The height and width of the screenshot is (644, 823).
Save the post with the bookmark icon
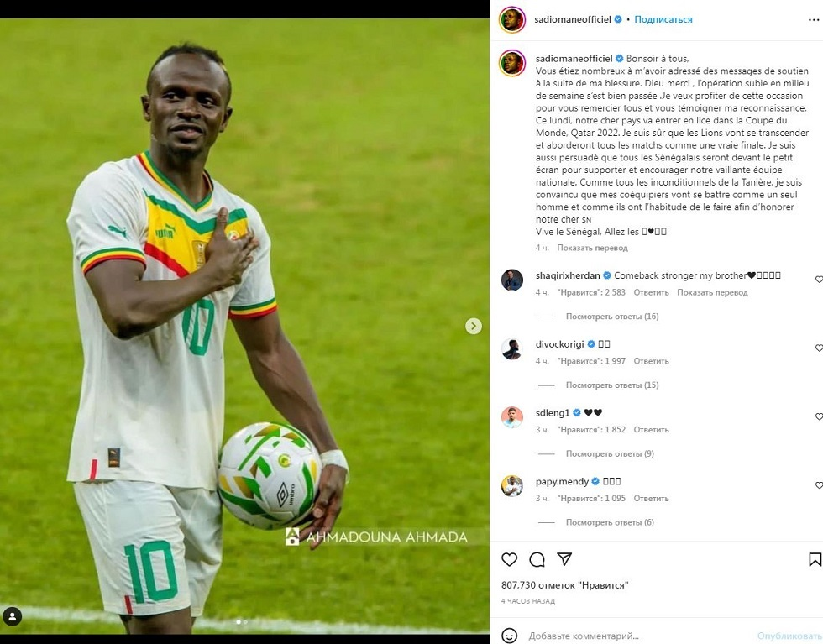815,559
